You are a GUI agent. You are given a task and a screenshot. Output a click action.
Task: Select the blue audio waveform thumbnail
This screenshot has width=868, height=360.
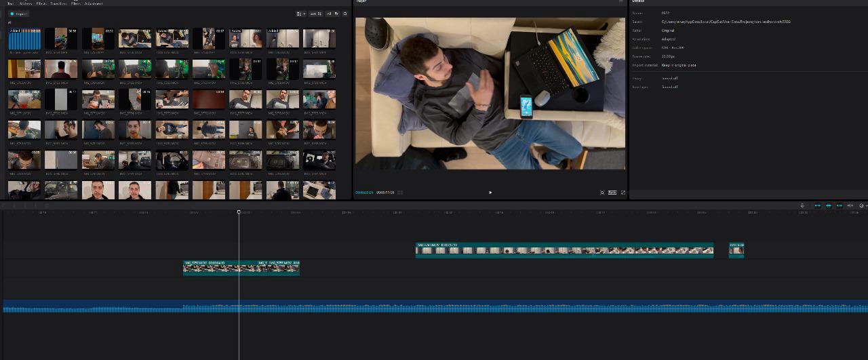click(24, 39)
